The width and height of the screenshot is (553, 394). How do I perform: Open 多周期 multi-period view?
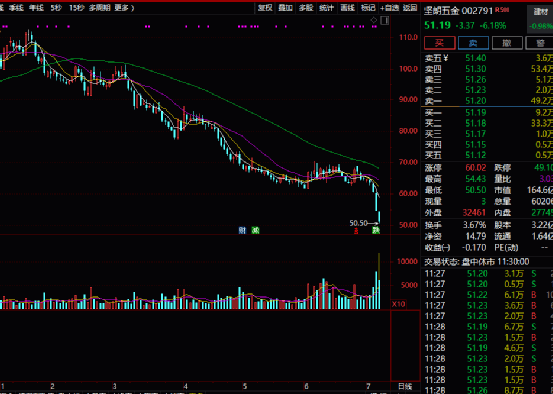(x=100, y=8)
